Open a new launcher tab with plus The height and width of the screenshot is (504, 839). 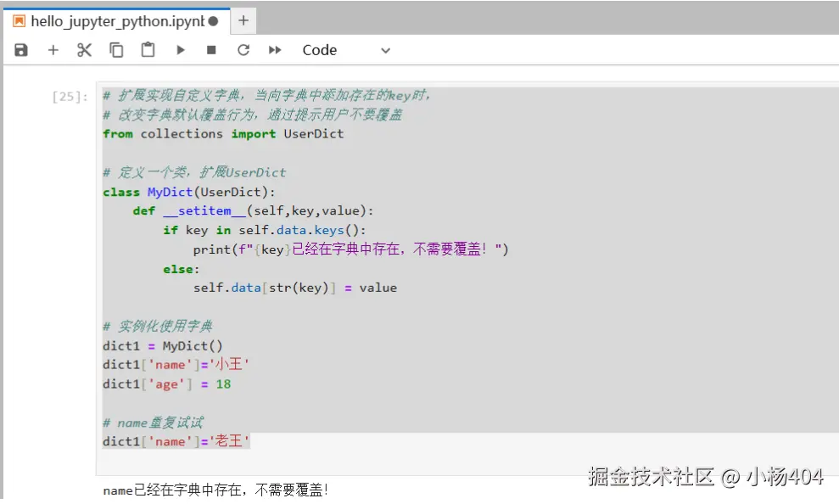tap(243, 21)
